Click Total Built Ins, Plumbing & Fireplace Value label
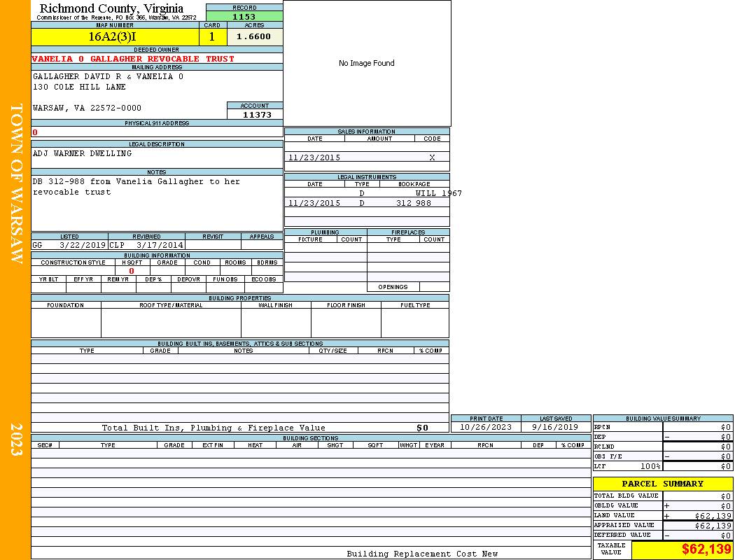Viewport: 735px width, 560px height. [213, 428]
